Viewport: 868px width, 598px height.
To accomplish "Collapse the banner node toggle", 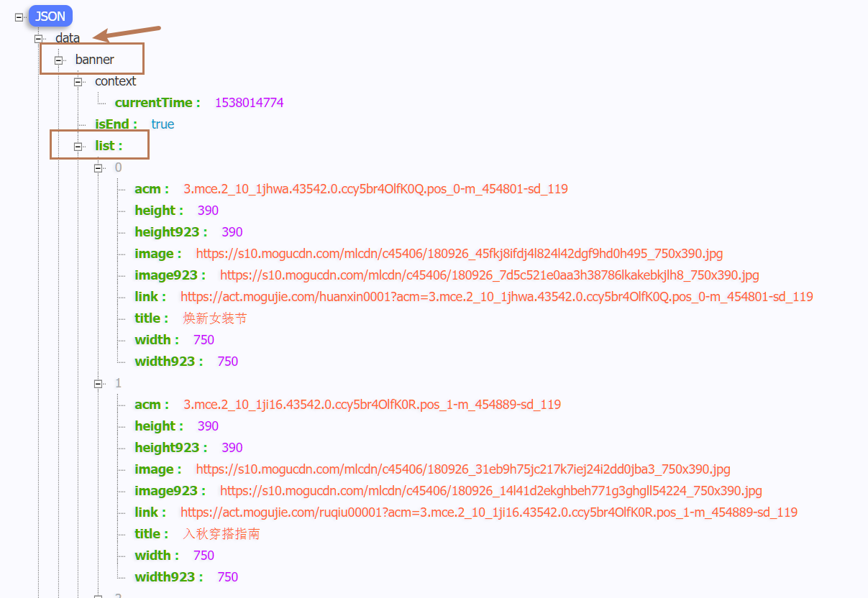I will pyautogui.click(x=59, y=60).
